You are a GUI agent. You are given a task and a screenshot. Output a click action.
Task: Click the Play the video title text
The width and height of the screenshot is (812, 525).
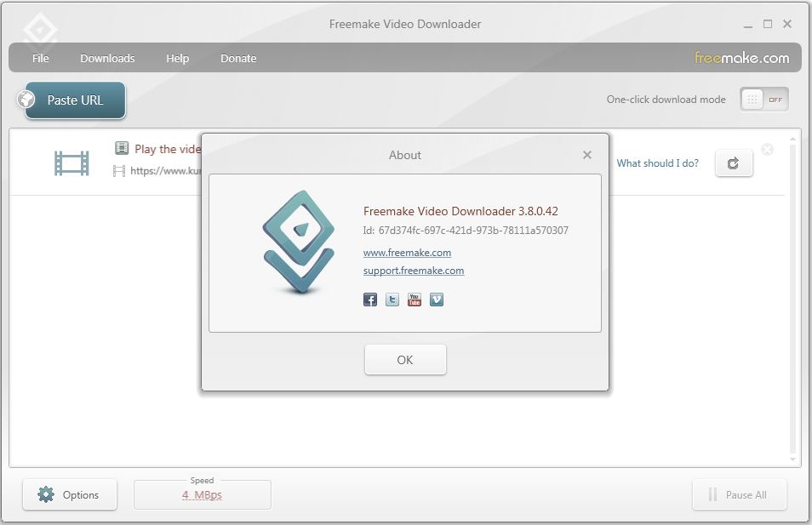[x=168, y=149]
